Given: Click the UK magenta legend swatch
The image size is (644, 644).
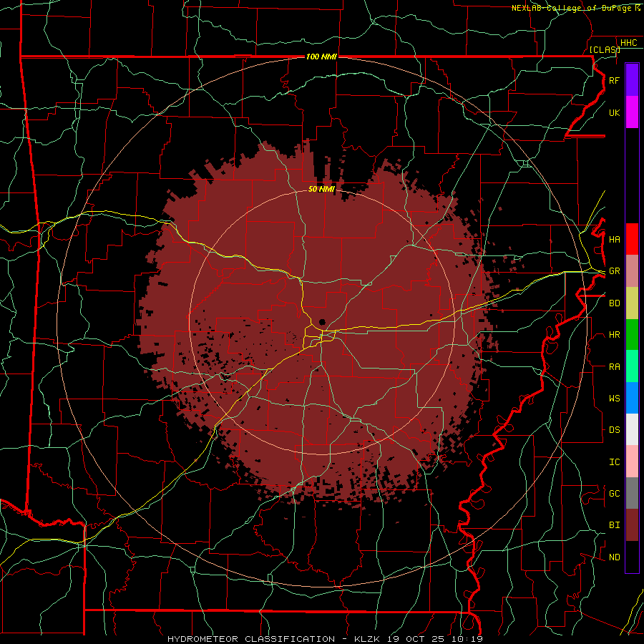Looking at the screenshot, I should coord(632,112).
